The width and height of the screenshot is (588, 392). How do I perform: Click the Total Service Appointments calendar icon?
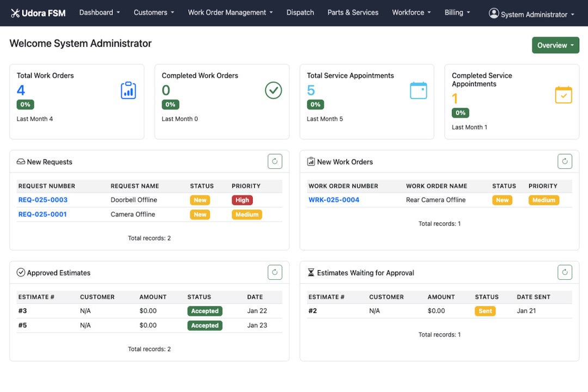pyautogui.click(x=418, y=90)
